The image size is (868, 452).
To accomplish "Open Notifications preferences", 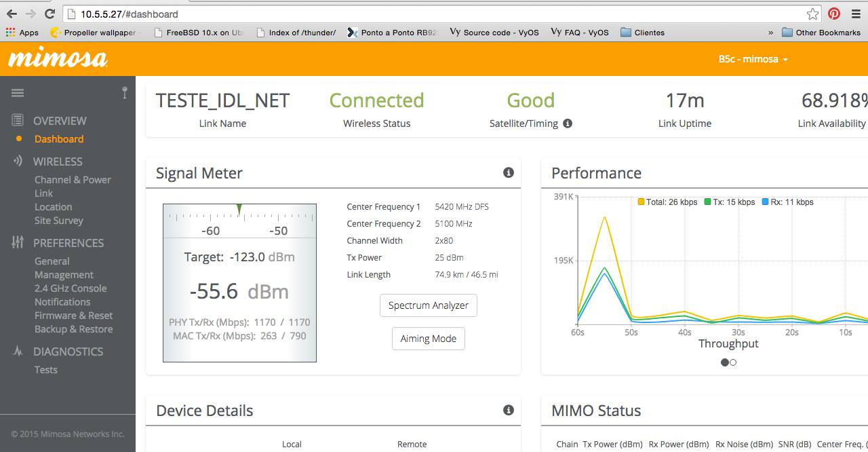I will [x=62, y=301].
